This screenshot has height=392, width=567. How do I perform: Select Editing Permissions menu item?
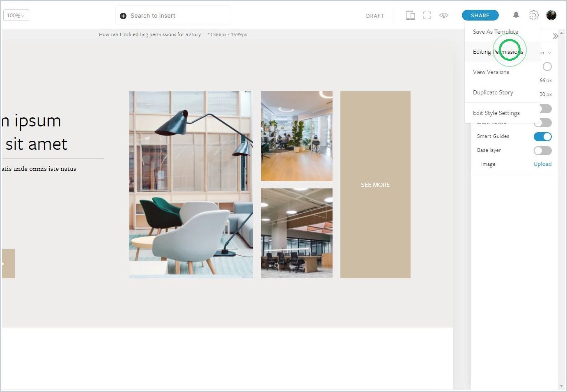point(502,52)
